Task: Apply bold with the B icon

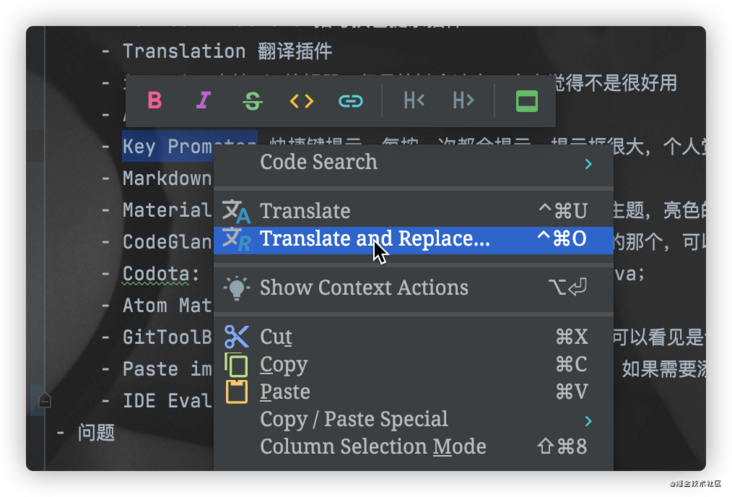Action: pyautogui.click(x=155, y=100)
